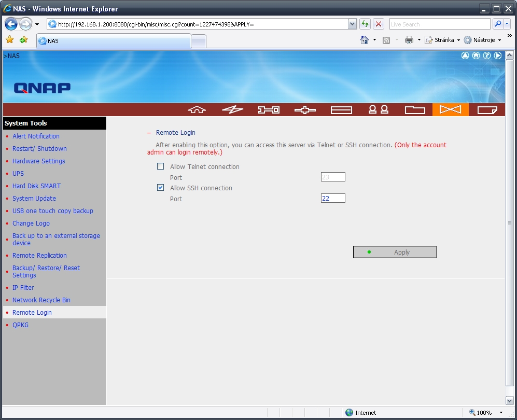This screenshot has height=420, width=517.
Task: Refresh the page with the green arrows icon
Action: [365, 24]
